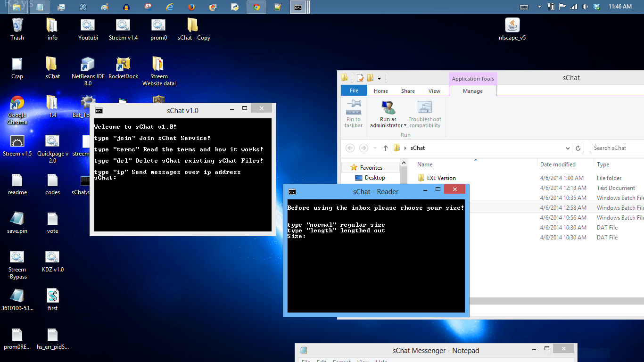Switch to the View ribbon tab
644x362 pixels.
[434, 90]
